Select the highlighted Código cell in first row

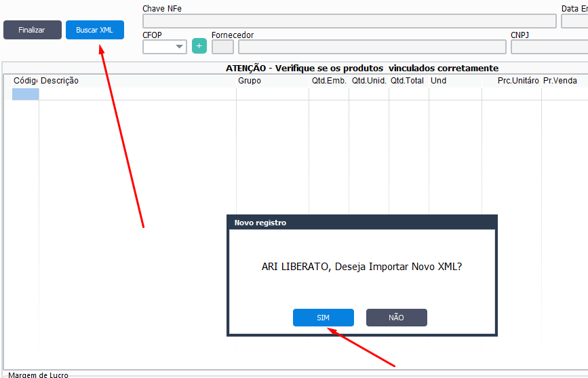[26, 94]
